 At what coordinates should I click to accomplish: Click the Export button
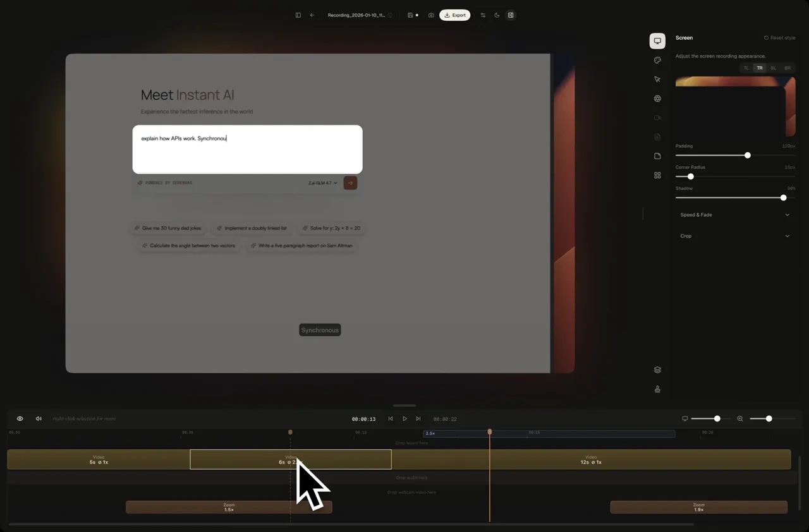(x=455, y=15)
